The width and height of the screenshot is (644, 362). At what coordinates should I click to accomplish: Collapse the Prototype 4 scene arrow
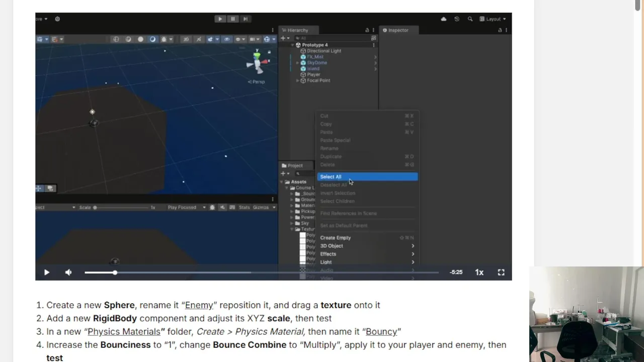292,45
